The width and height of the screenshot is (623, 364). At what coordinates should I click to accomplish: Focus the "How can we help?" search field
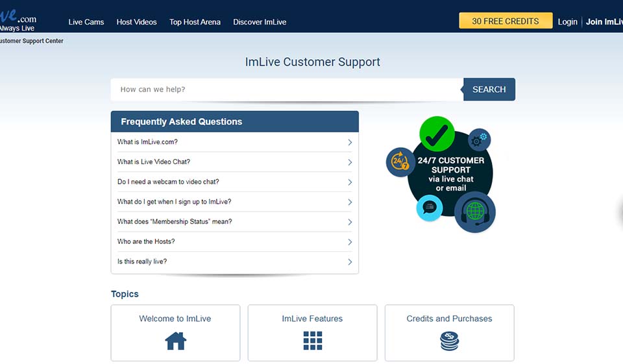pyautogui.click(x=287, y=90)
